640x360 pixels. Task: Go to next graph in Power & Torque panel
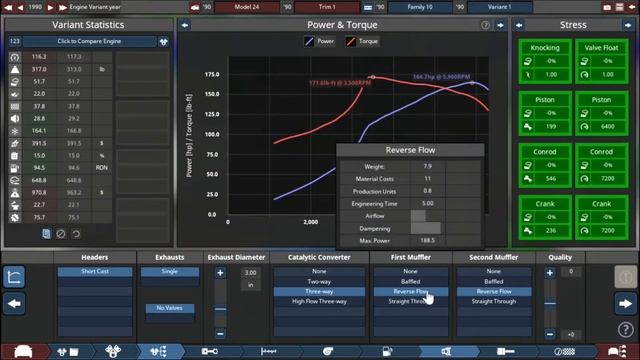pyautogui.click(x=500, y=25)
